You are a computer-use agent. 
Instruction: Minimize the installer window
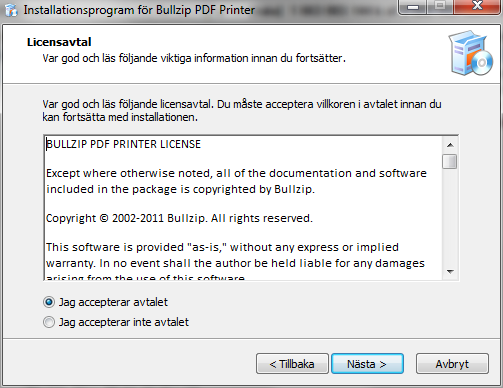tap(413, 7)
